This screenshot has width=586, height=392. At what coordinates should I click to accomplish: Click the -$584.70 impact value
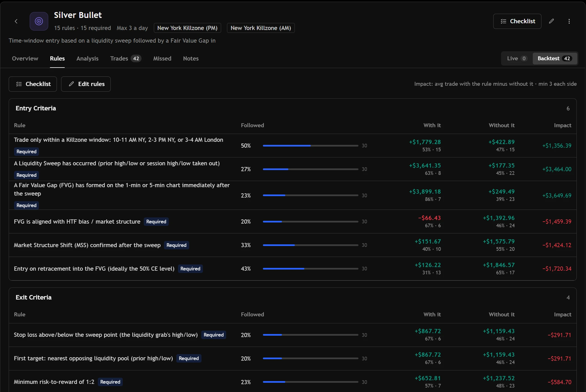[559, 382]
